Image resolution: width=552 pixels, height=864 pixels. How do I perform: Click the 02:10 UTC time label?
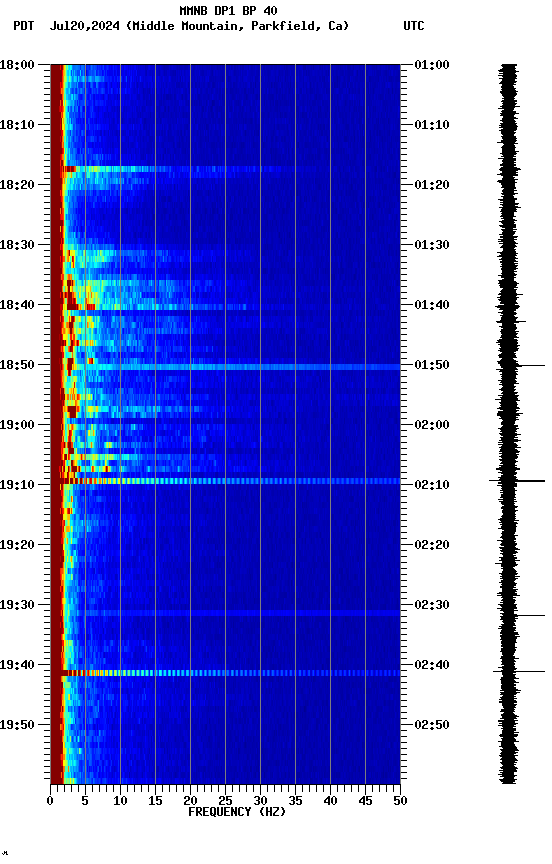(x=432, y=485)
